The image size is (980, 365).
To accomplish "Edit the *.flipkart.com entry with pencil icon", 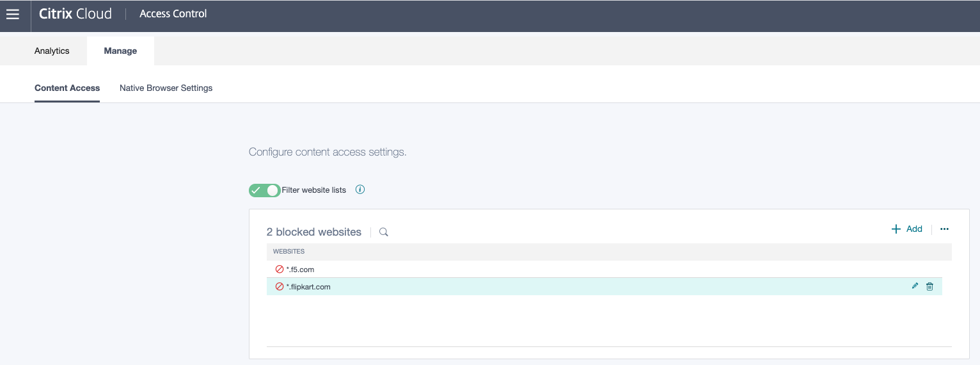I will (x=915, y=286).
